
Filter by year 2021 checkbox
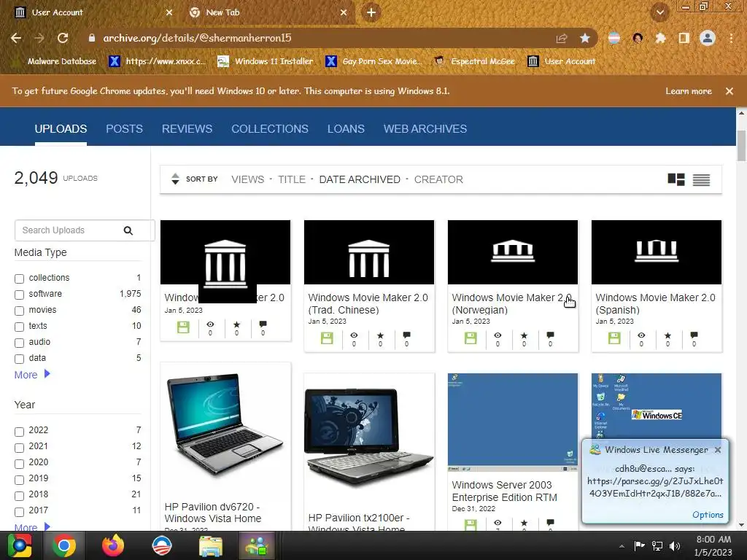point(19,448)
